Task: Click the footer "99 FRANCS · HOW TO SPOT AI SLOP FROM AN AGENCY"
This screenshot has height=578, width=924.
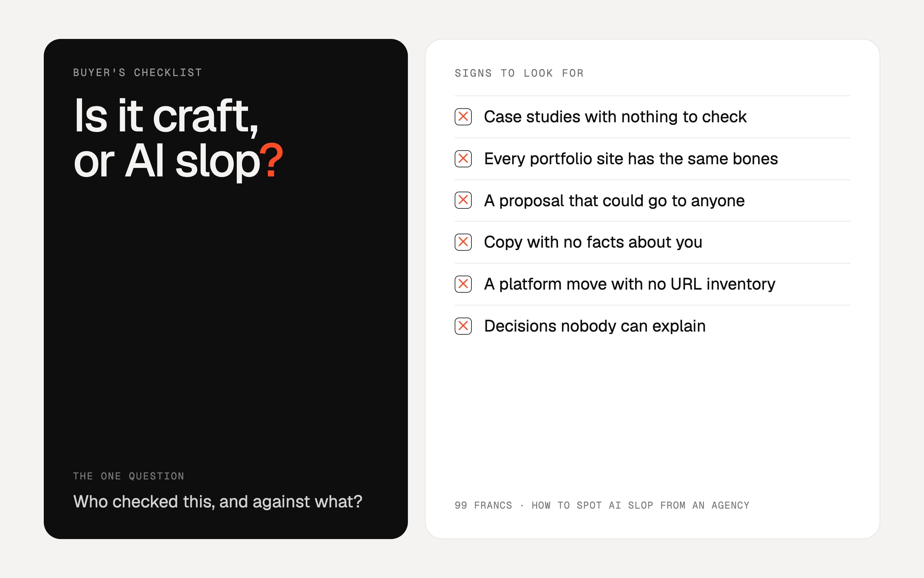Action: [602, 505]
